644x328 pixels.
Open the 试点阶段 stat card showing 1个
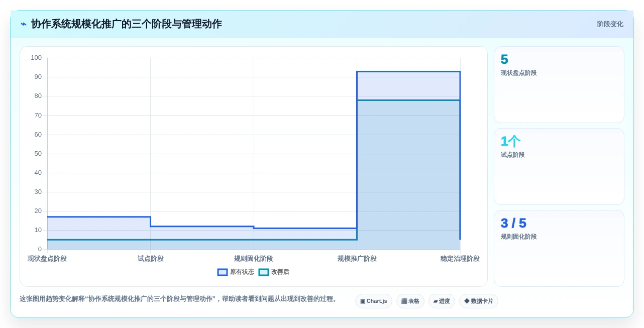[559, 167]
